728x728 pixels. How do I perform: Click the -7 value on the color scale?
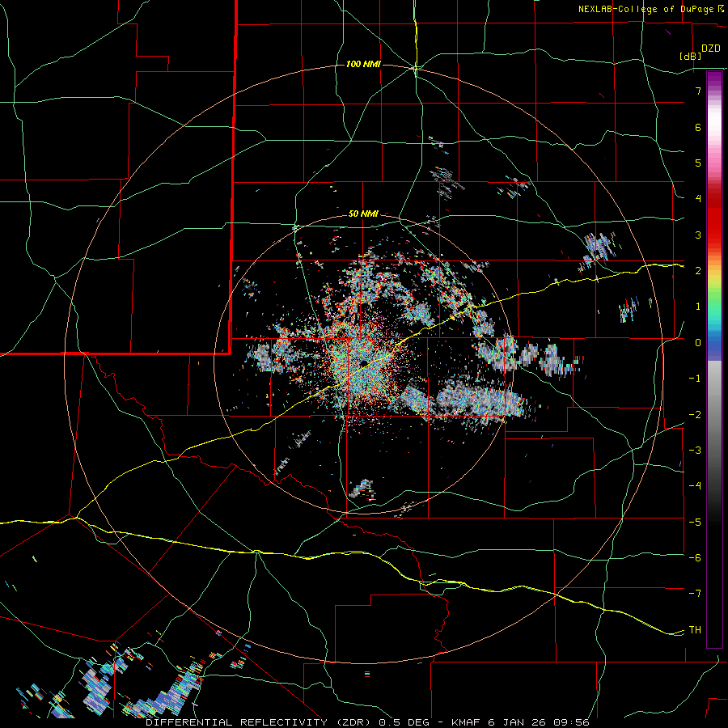[695, 594]
